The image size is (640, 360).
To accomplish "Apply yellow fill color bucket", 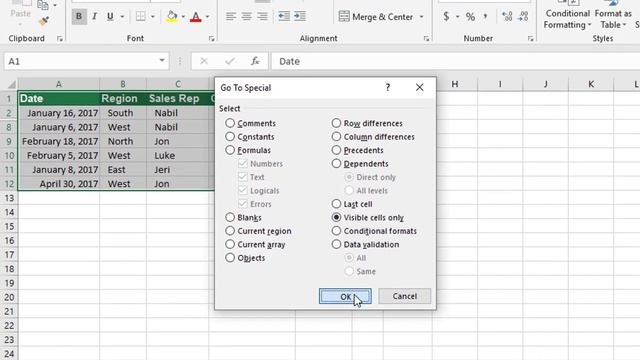I will 172,16.
